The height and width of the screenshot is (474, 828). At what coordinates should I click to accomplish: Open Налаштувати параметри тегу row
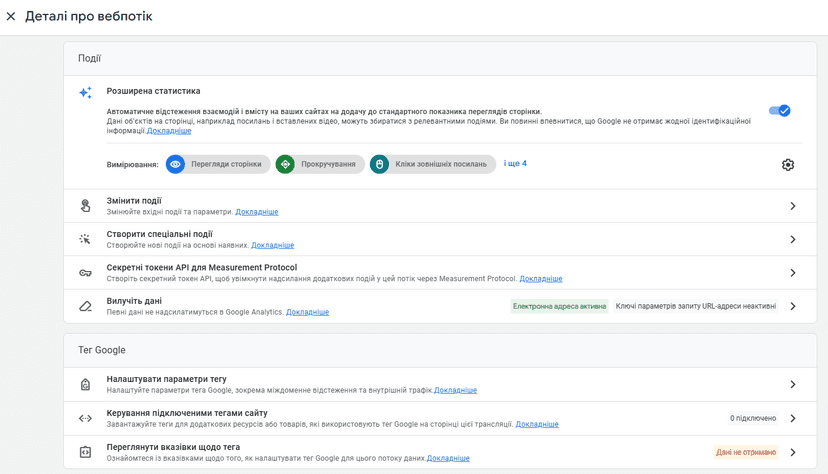coord(440,384)
